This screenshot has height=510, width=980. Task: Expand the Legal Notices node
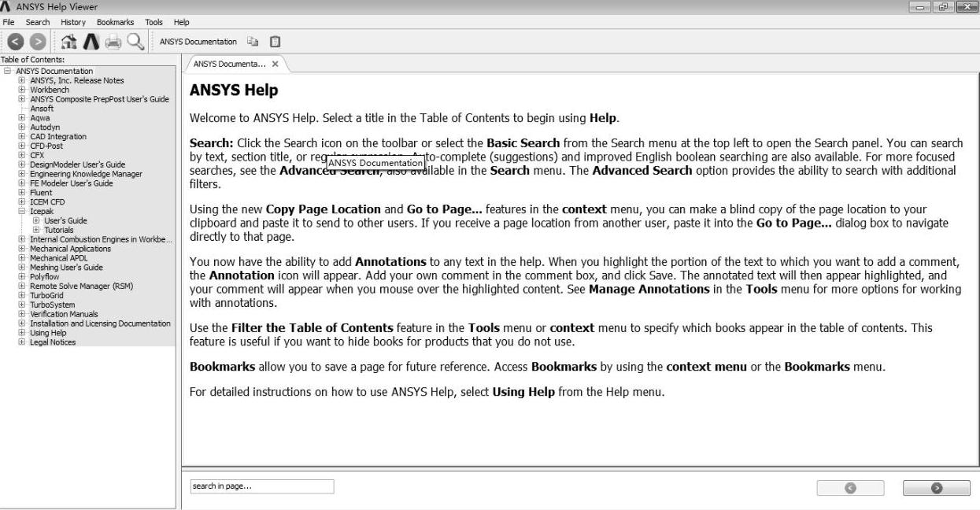[22, 342]
